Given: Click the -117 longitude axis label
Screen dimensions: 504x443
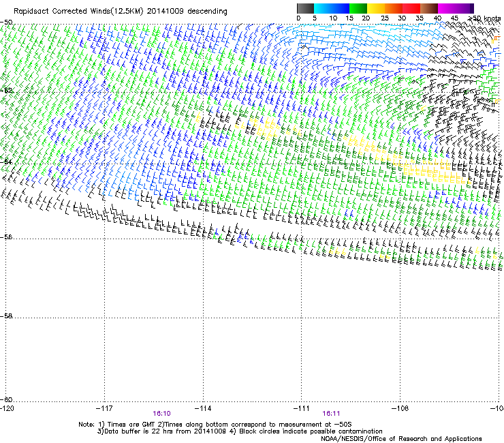Looking at the screenshot, I should pos(104,408).
